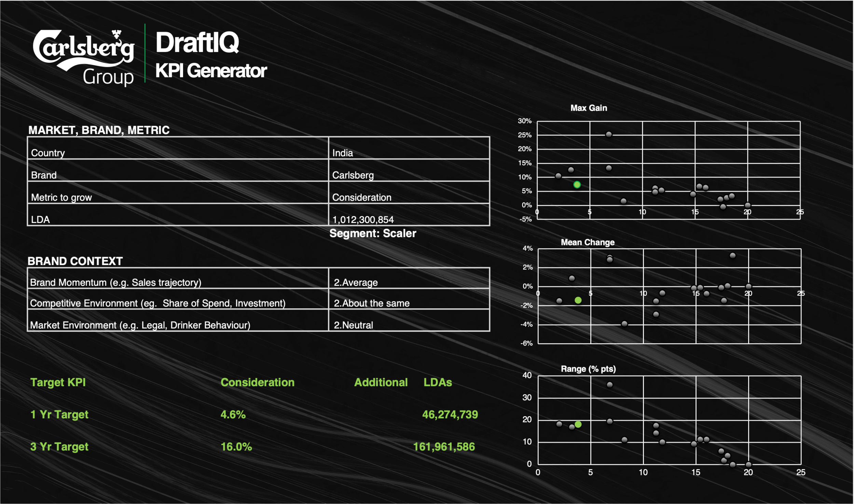Click the highest data point on Max Gain chart
Screen dimensions: 854x504
pyautogui.click(x=609, y=135)
